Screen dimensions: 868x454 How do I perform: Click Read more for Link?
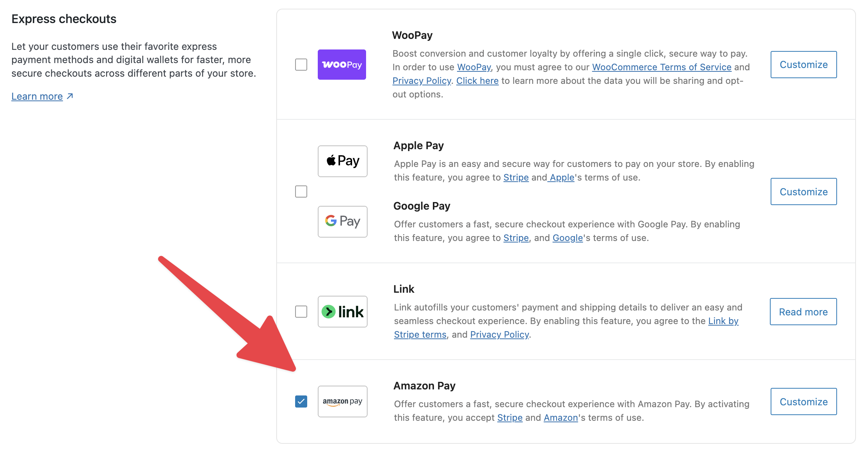(803, 312)
